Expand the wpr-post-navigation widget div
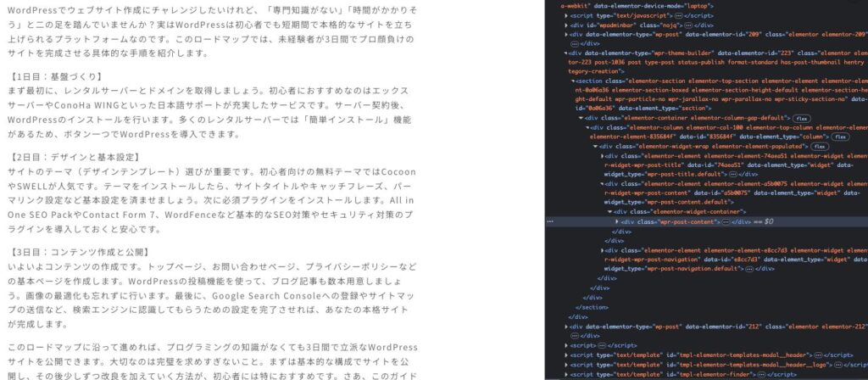This screenshot has width=868, height=380. (x=603, y=250)
